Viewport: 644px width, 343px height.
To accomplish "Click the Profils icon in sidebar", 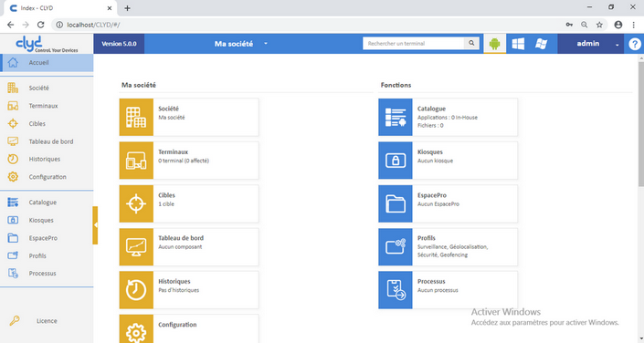I will click(13, 255).
